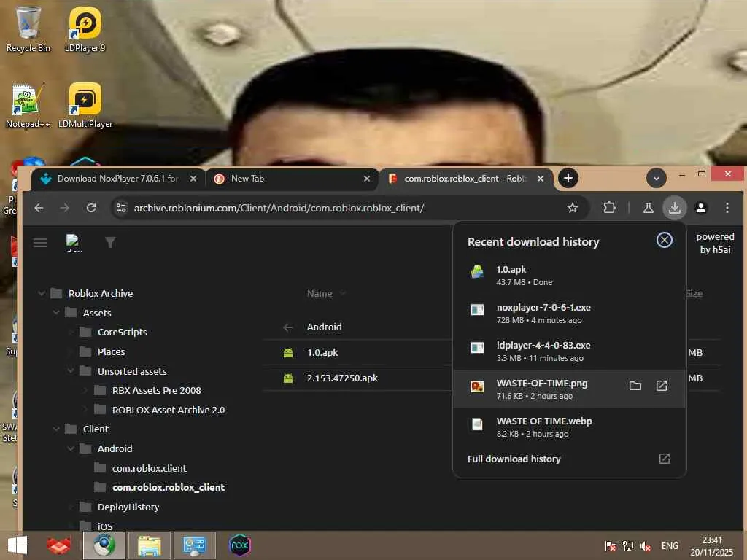Click the back arrow next to Android
Screen dimensions: 747x560
tap(287, 327)
